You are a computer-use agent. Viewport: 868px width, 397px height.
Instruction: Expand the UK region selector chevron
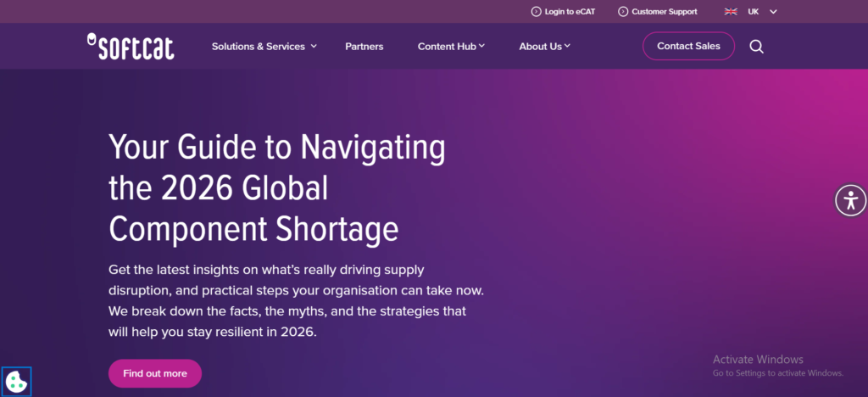tap(773, 12)
